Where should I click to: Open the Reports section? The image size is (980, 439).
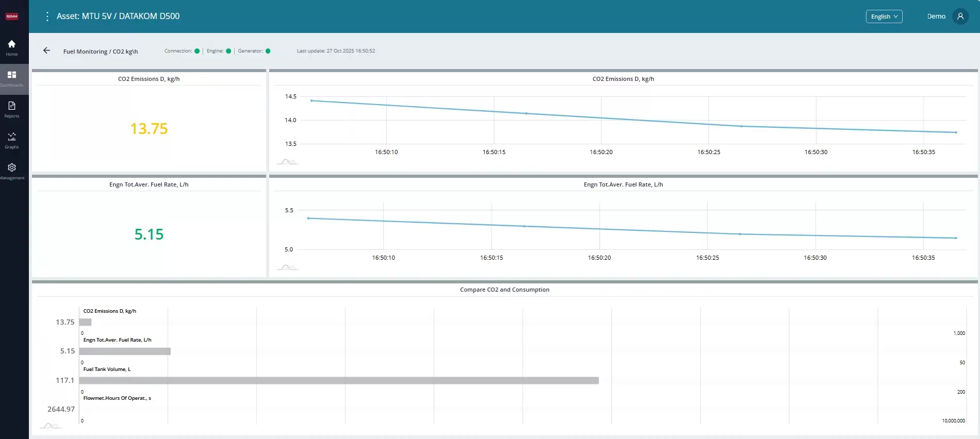[x=12, y=110]
